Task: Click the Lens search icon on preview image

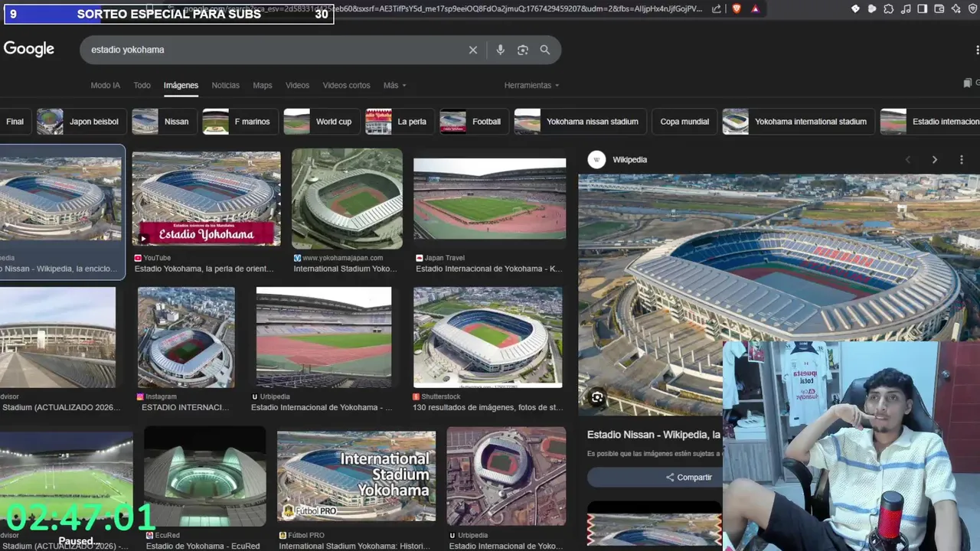Action: [x=597, y=397]
